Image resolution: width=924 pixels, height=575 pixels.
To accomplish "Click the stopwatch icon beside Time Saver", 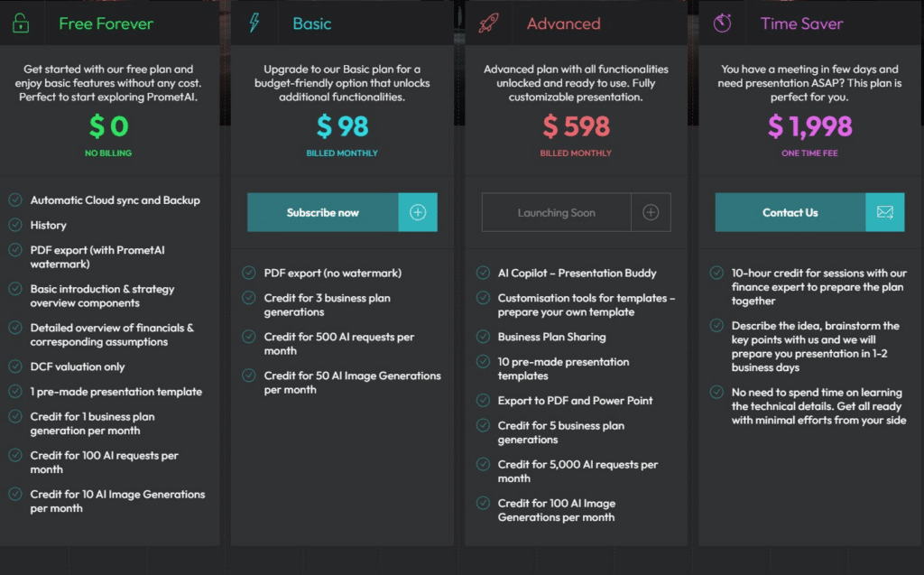I will click(x=722, y=23).
